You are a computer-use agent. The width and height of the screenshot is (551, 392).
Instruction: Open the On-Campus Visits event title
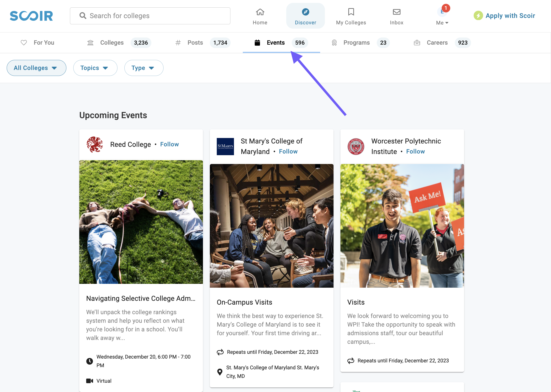244,302
